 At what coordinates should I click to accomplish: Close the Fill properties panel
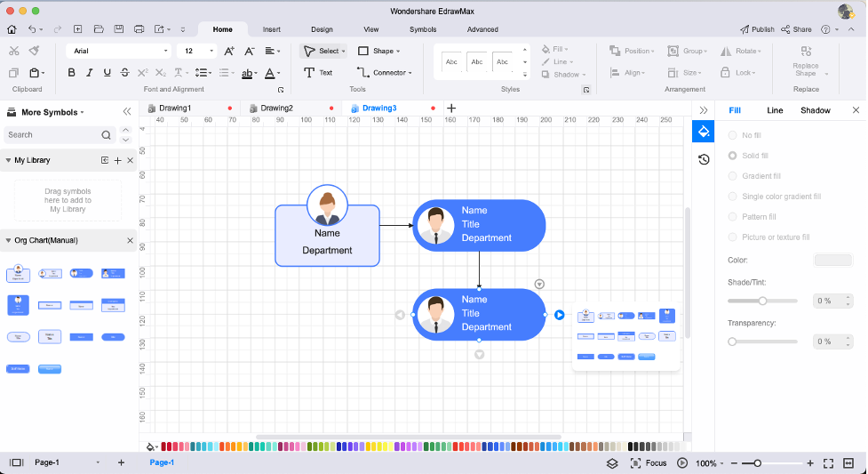tap(856, 110)
